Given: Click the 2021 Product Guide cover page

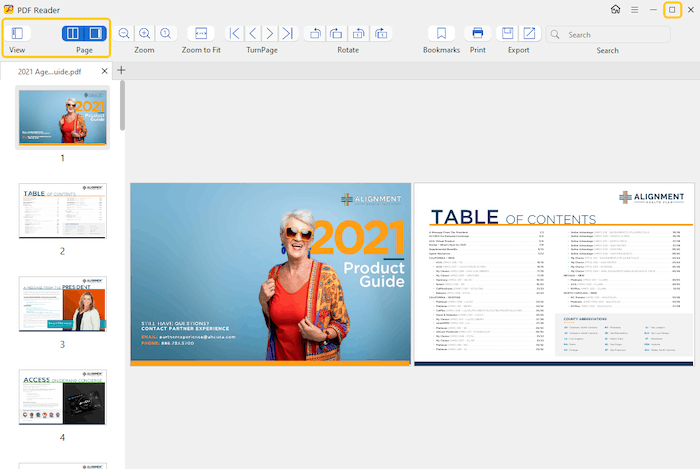Looking at the screenshot, I should point(271,274).
